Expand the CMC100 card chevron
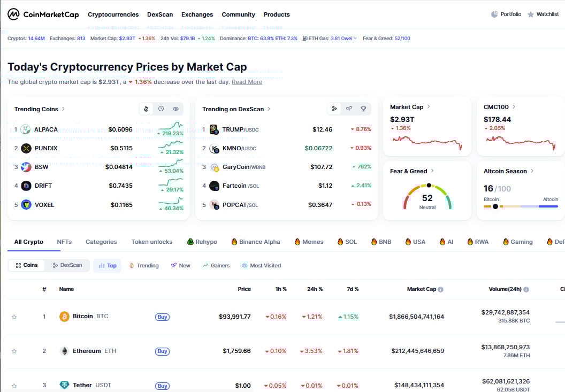565x392 pixels. 514,106
